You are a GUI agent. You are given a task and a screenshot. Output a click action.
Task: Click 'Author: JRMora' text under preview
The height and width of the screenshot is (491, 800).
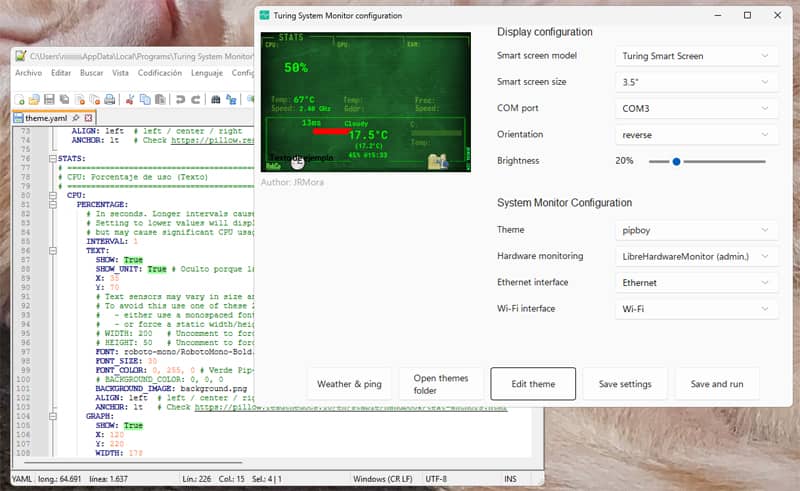tap(292, 182)
